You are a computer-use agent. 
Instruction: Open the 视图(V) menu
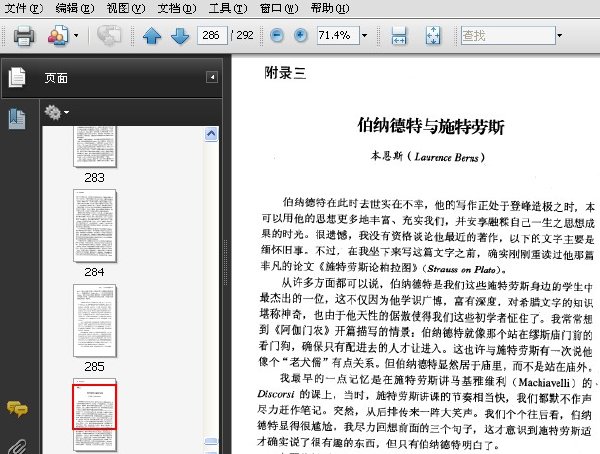coord(126,8)
